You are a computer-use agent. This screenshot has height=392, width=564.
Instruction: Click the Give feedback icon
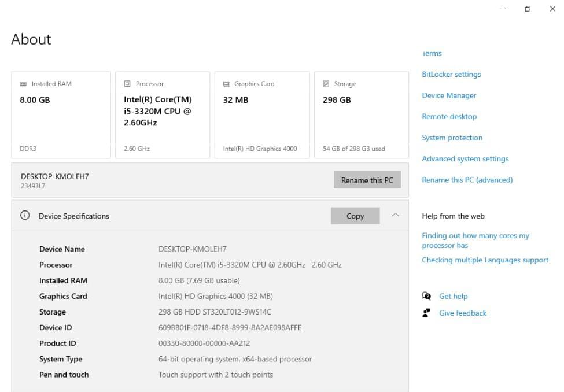point(427,313)
